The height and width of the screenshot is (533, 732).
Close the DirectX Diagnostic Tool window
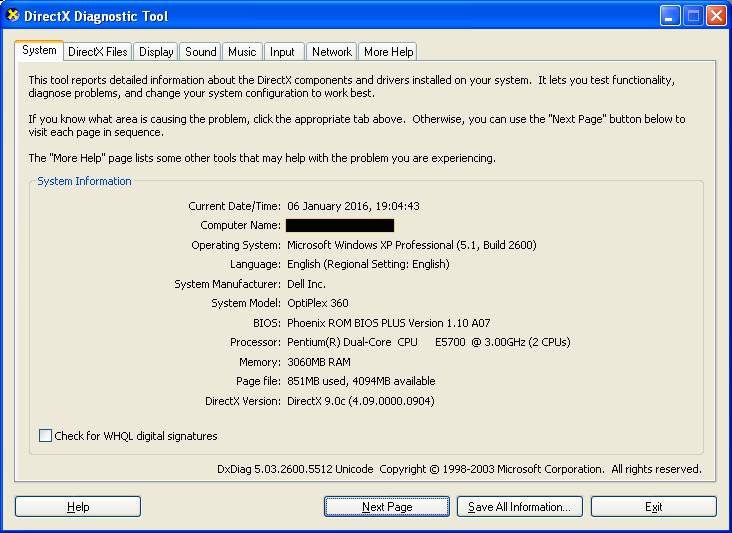pos(716,16)
